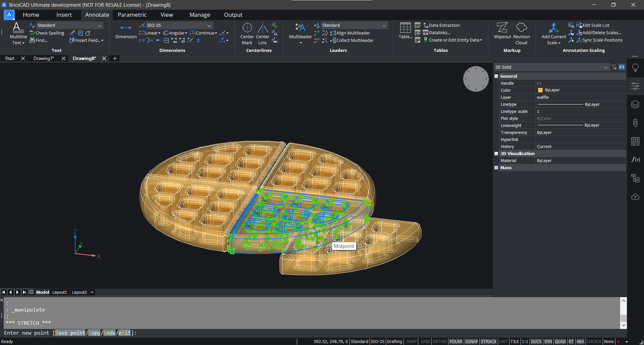
Task: Enable SNAP mode in status bar
Action: [x=411, y=341]
